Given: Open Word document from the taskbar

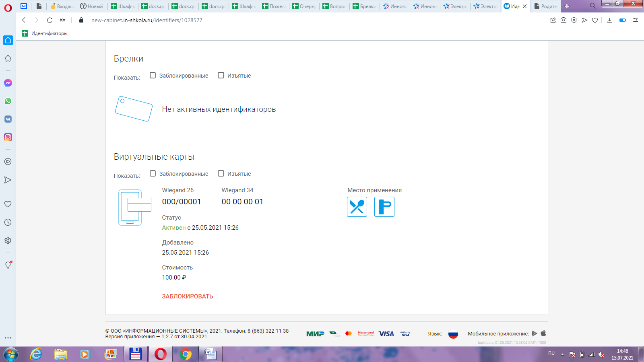Looking at the screenshot, I should 210,354.
